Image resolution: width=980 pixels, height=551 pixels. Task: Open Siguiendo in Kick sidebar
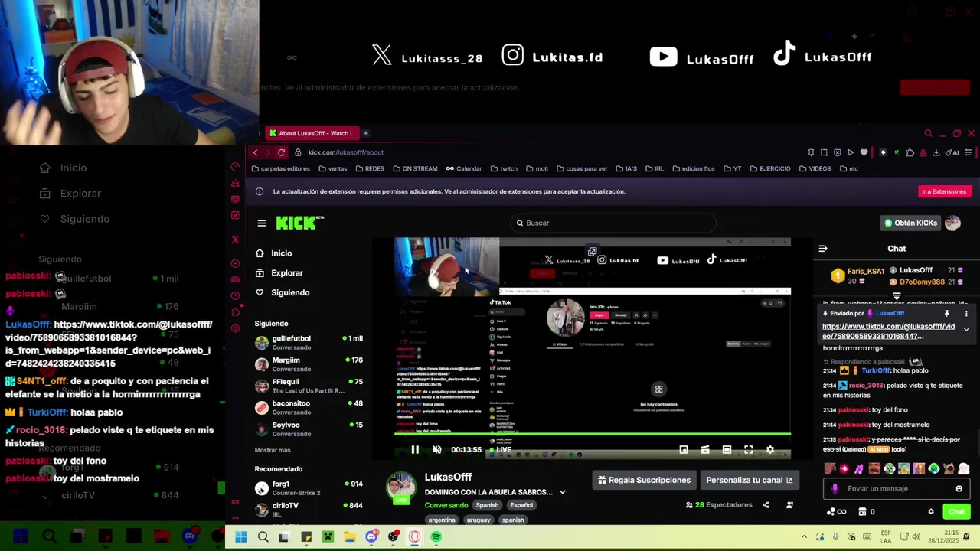[283, 292]
